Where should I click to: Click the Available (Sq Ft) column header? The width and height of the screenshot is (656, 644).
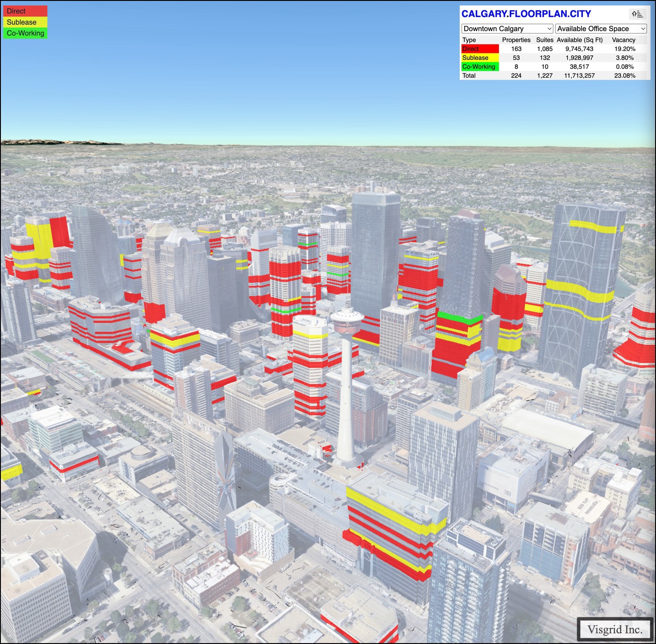(x=579, y=40)
